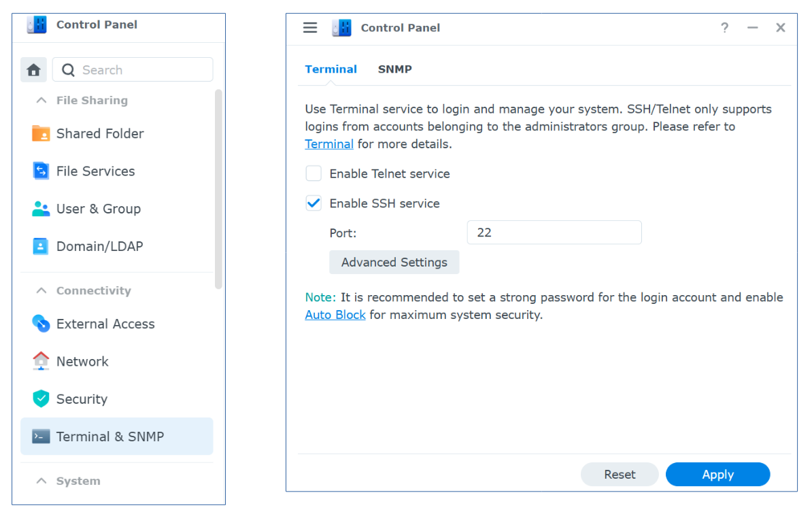
Task: Click the Home icon in sidebar
Action: [33, 70]
